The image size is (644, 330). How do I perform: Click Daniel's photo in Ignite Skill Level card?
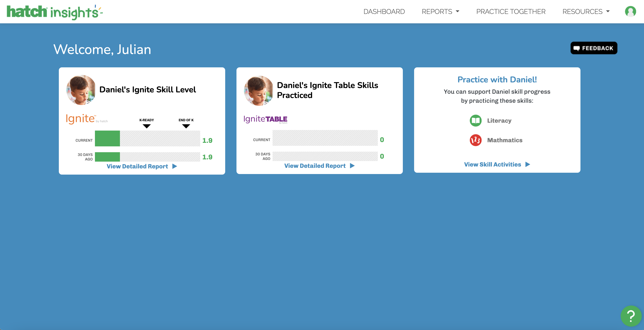pos(81,90)
